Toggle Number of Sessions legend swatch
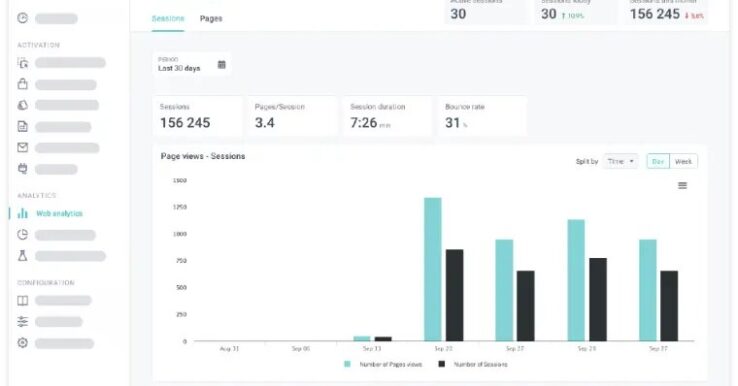Screen dimensions: 738x386 coord(441,364)
